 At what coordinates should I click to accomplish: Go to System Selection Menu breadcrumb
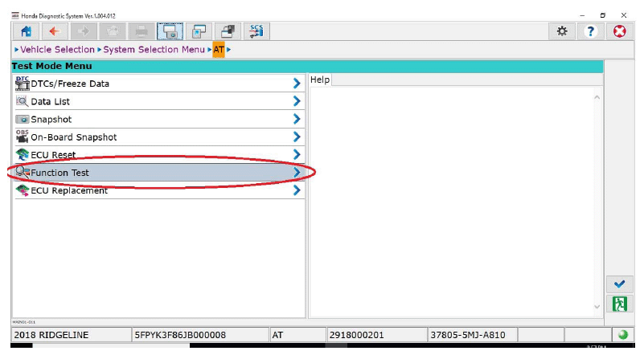[154, 50]
